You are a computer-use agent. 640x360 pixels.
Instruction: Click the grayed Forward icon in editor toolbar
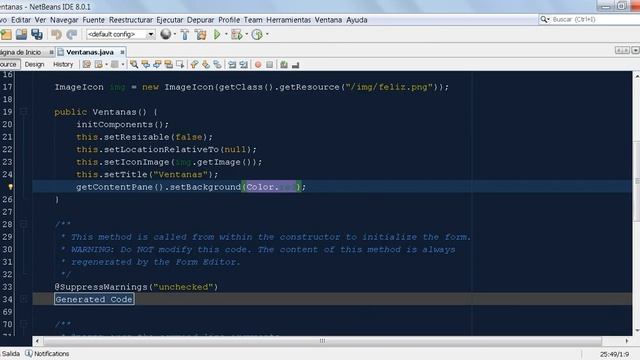coord(115,64)
